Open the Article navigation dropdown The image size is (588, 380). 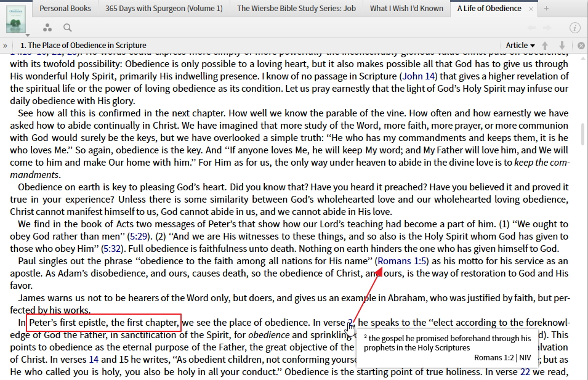pos(520,46)
